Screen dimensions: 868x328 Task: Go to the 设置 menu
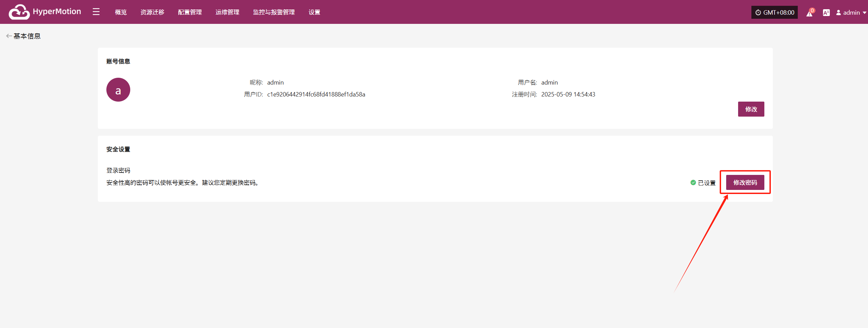[x=314, y=12]
